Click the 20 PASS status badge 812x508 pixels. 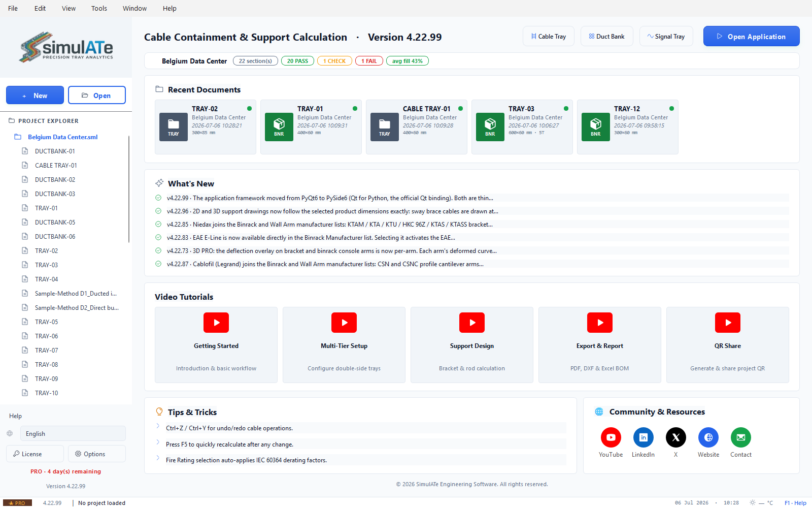click(297, 61)
